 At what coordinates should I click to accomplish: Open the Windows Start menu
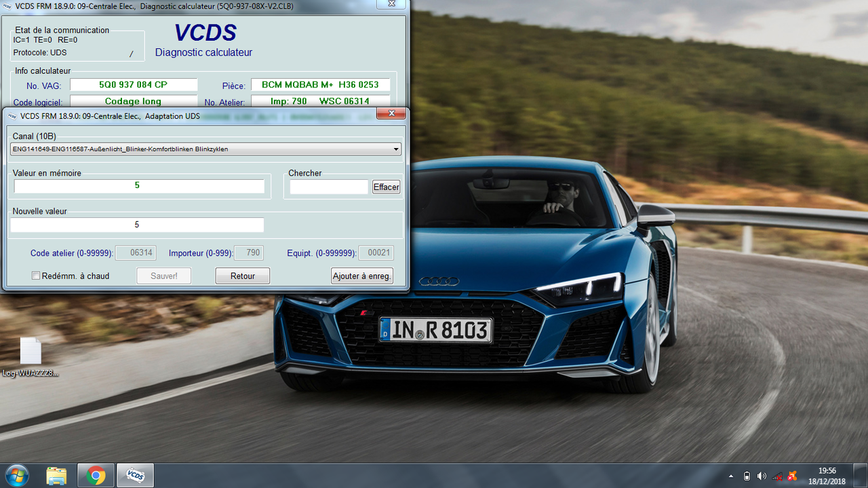coord(16,475)
